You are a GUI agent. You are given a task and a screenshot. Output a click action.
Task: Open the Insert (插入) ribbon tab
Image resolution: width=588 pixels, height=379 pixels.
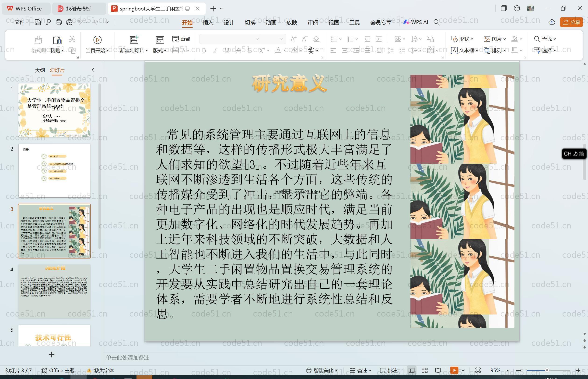[x=208, y=22]
